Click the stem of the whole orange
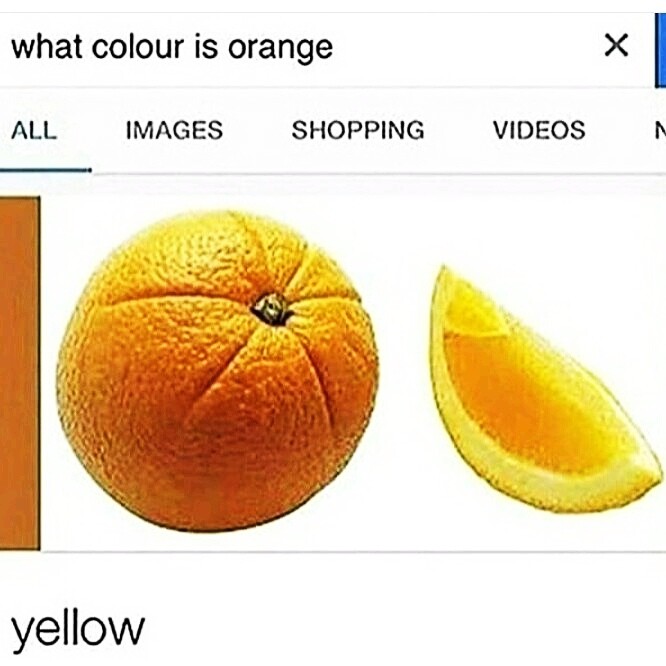 [272, 309]
